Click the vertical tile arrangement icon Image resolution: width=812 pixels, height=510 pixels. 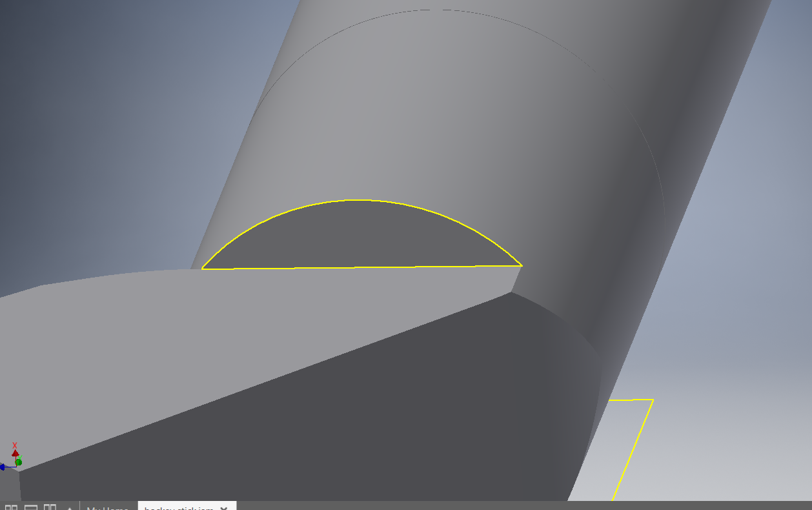tap(49, 507)
